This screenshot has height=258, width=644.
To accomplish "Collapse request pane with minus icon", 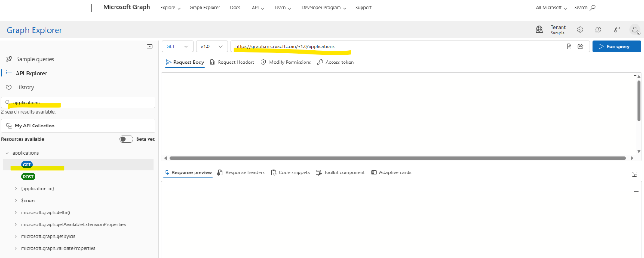I will click(x=636, y=75).
